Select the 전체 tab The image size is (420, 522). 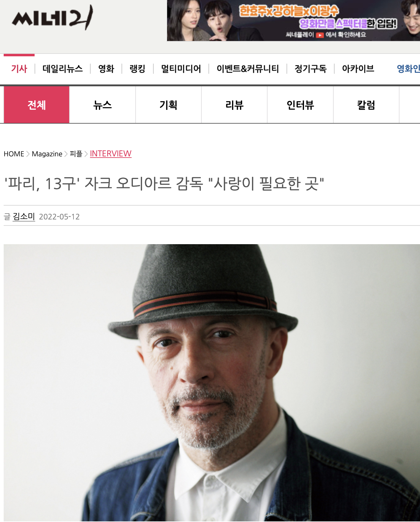point(37,105)
